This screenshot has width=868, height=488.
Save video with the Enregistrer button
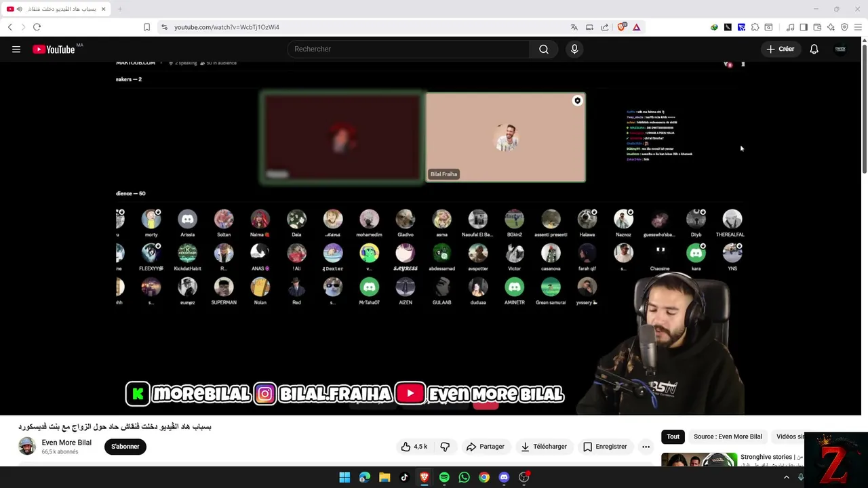tap(605, 447)
